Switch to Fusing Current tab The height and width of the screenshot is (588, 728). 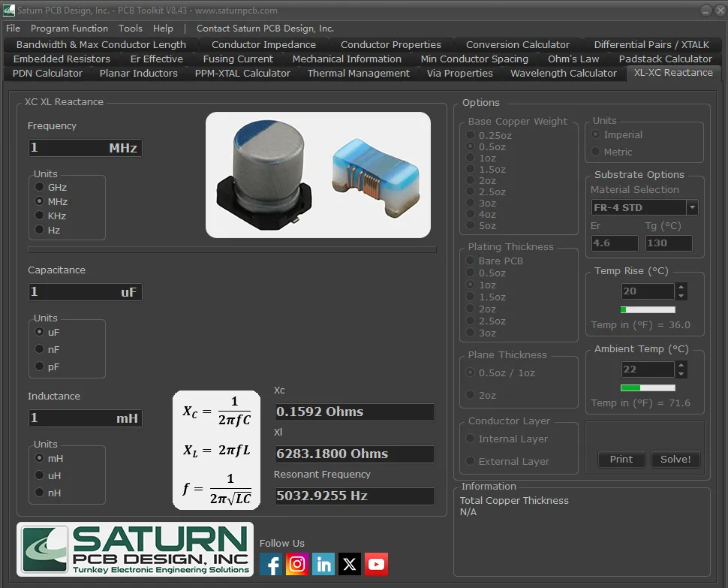[238, 59]
